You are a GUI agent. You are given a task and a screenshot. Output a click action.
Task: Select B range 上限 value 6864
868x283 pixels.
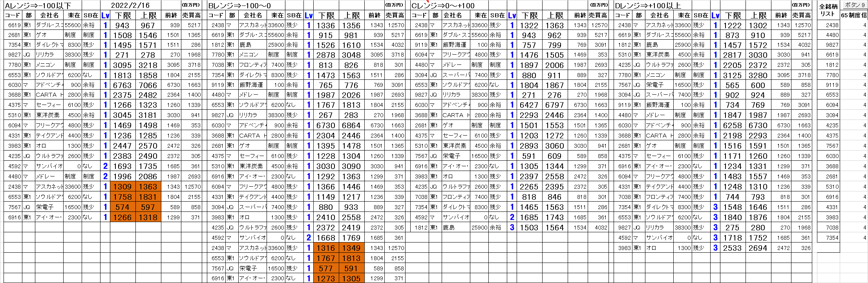pos(351,125)
